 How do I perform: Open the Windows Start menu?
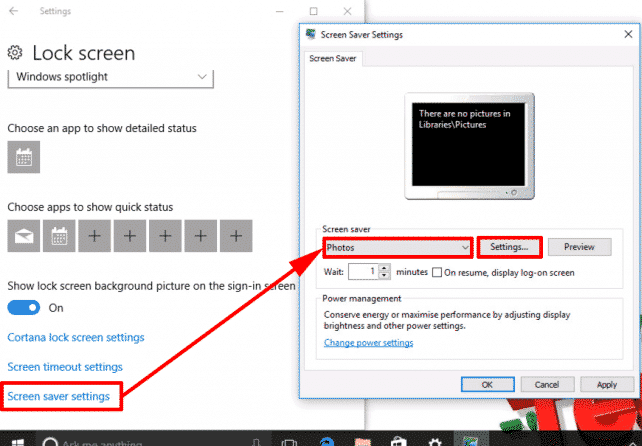click(x=18, y=441)
